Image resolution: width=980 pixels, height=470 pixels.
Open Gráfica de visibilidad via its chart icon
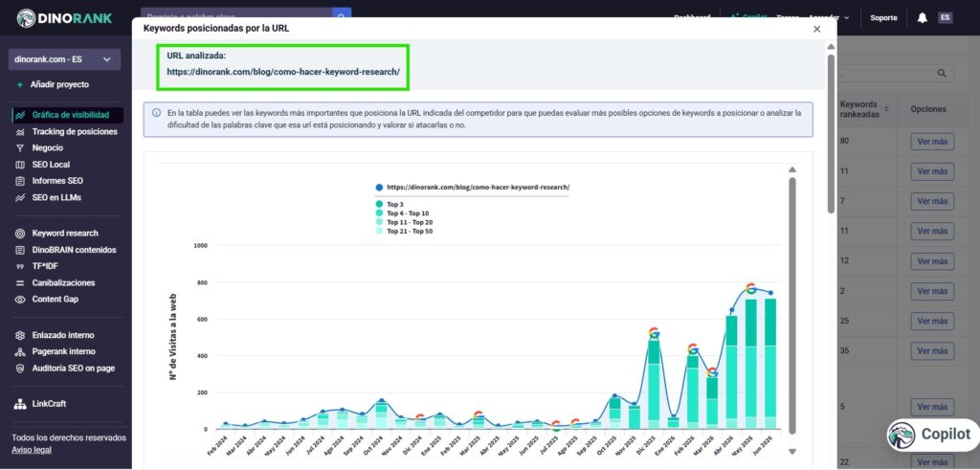[x=20, y=115]
